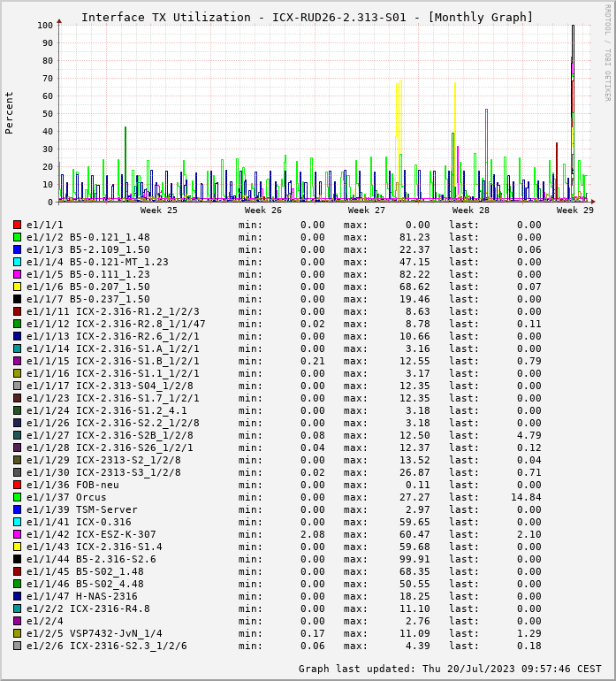Click the Week 25 axis label

[x=158, y=210]
